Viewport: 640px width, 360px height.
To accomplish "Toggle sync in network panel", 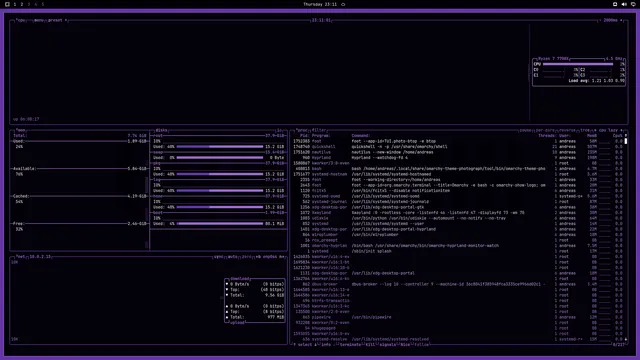I will pyautogui.click(x=219, y=257).
